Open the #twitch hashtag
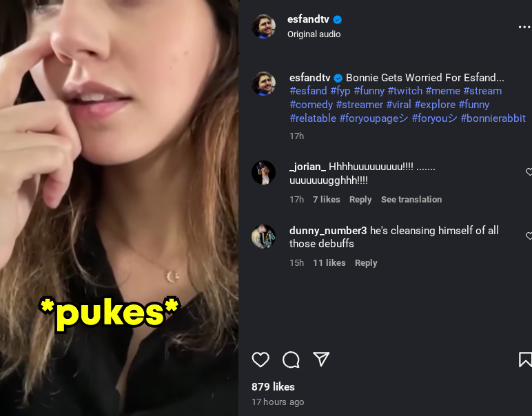The width and height of the screenshot is (532, 416). 405,91
